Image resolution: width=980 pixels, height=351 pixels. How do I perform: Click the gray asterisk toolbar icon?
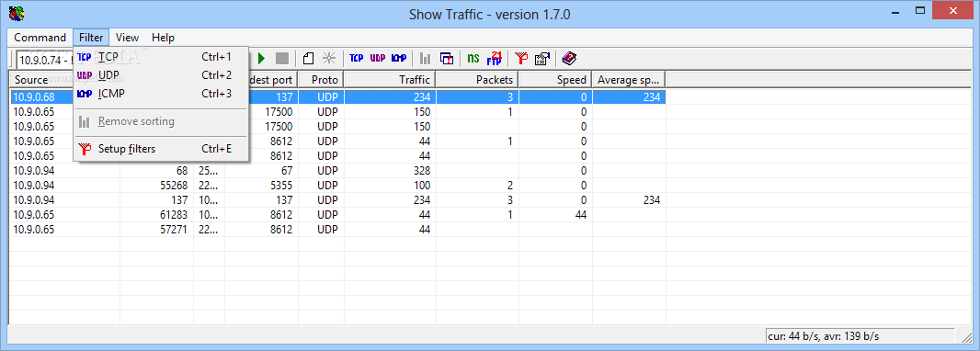329,58
